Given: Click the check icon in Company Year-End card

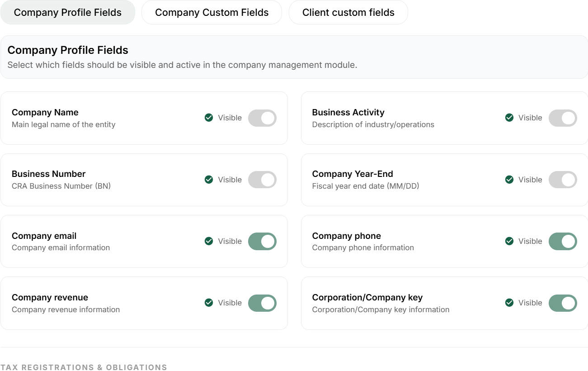Looking at the screenshot, I should [509, 180].
